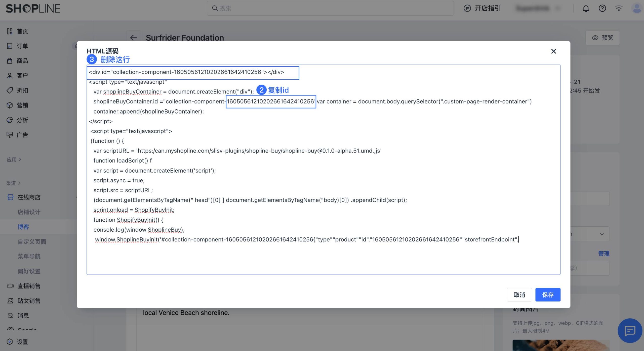644x351 pixels.
Task: Click the 预览 preview eye button
Action: tap(602, 38)
